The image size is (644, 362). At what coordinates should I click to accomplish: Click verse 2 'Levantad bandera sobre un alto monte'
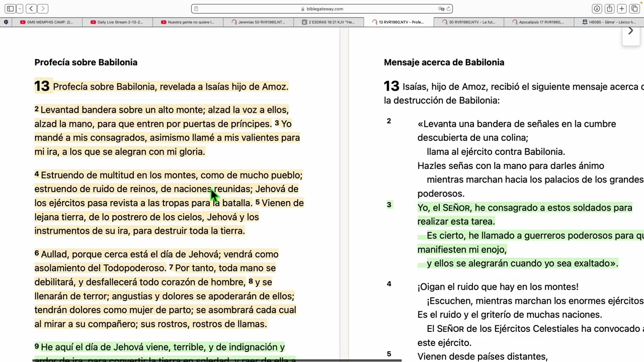pos(122,110)
